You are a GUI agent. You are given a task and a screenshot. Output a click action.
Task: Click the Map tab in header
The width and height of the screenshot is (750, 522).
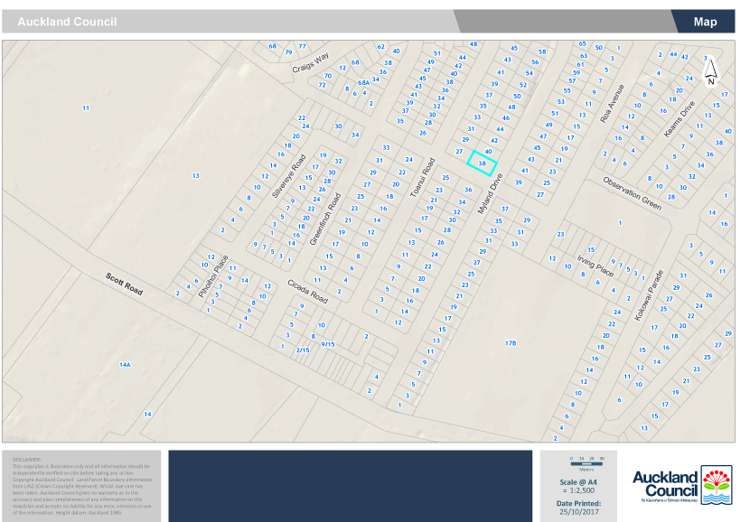coord(705,21)
